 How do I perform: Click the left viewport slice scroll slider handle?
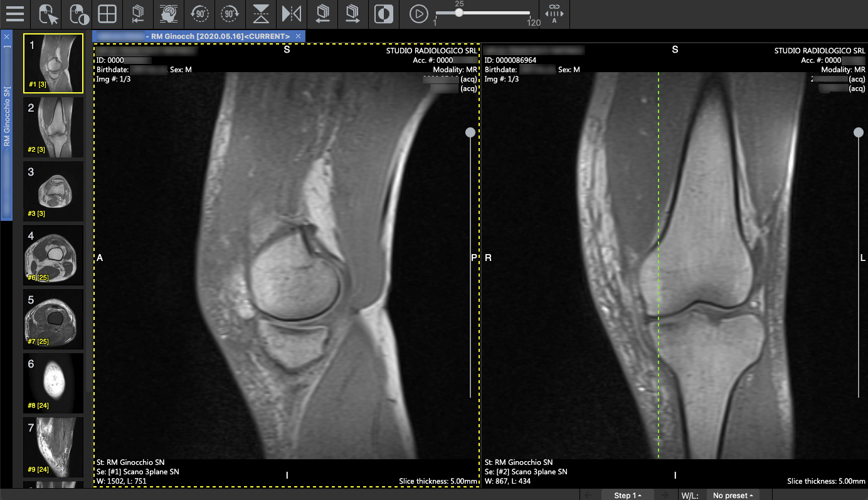[x=470, y=132]
